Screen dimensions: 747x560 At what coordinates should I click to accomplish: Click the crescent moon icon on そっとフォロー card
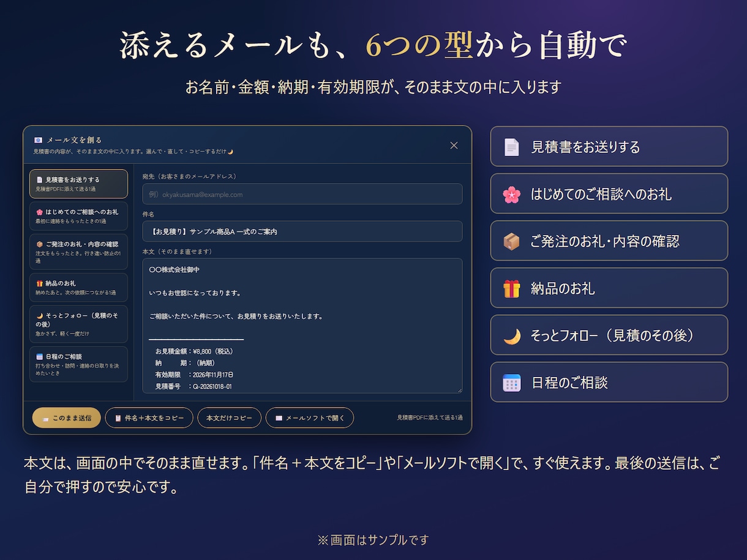pyautogui.click(x=511, y=335)
